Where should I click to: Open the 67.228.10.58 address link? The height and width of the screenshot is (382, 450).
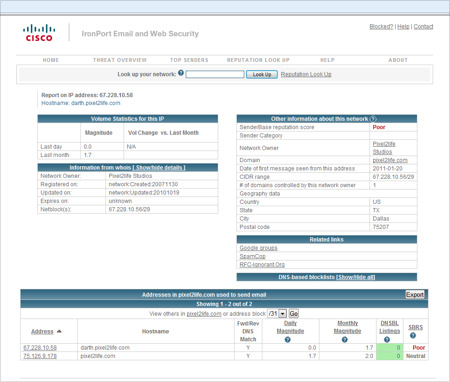(x=40, y=348)
